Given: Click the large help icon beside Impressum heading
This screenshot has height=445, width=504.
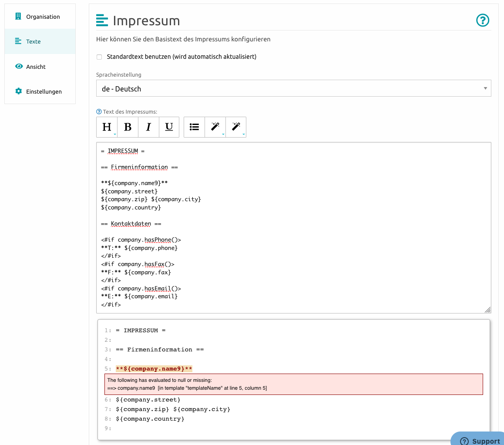Looking at the screenshot, I should [483, 20].
